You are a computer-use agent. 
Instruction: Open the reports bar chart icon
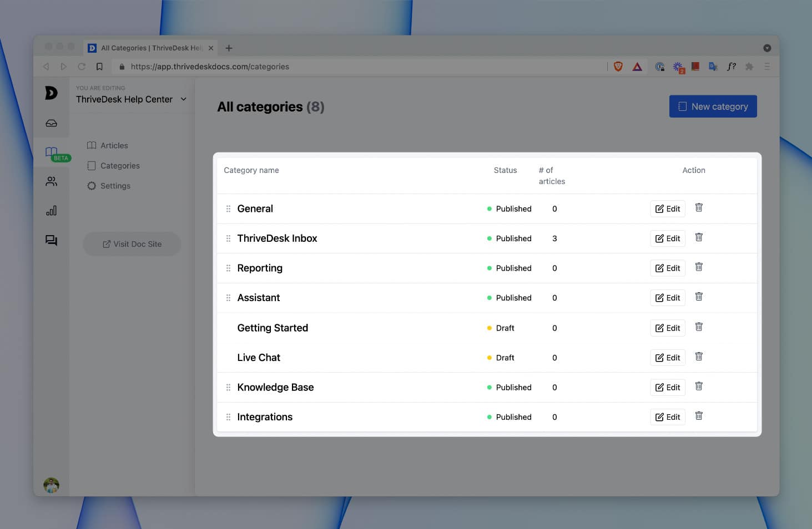[51, 211]
